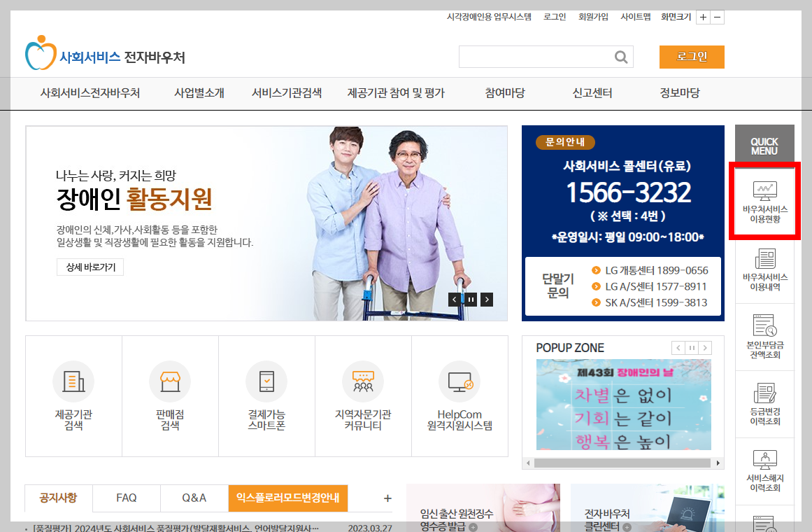Click the plus icon to view more notices
The image size is (812, 532).
(387, 498)
